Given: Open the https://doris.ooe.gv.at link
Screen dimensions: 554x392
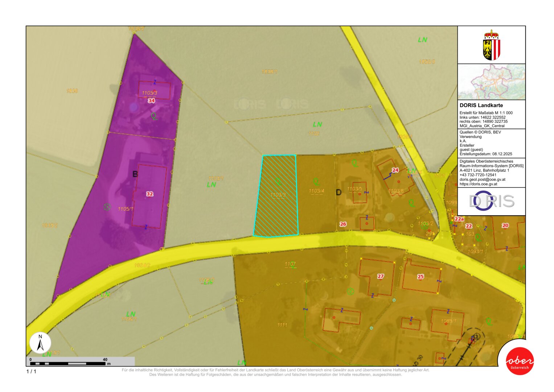Looking at the screenshot, I should click(x=478, y=184).
